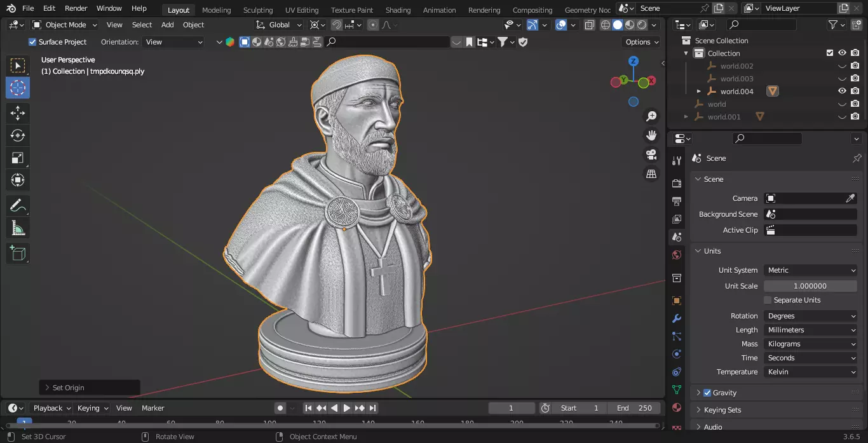868x443 pixels.
Task: Open the Render menu
Action: [76, 8]
